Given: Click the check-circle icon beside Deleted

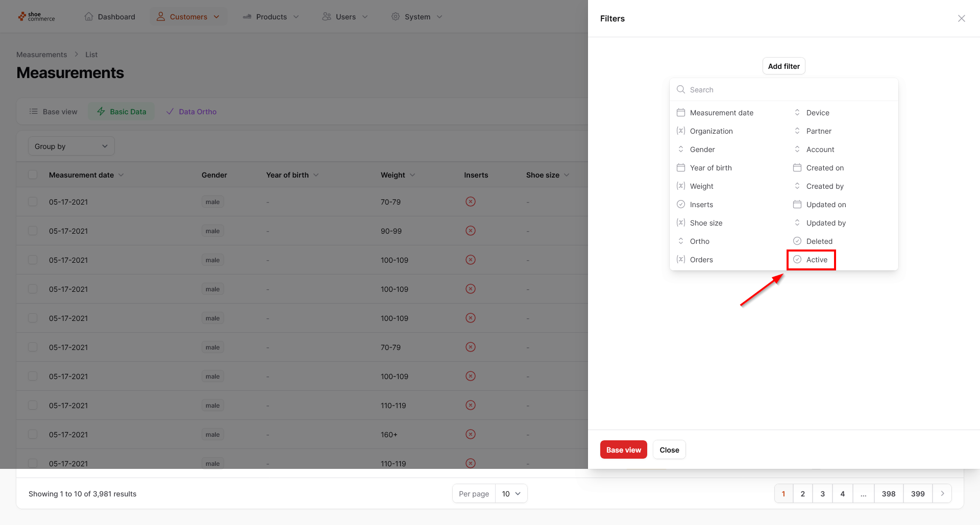Looking at the screenshot, I should [797, 241].
